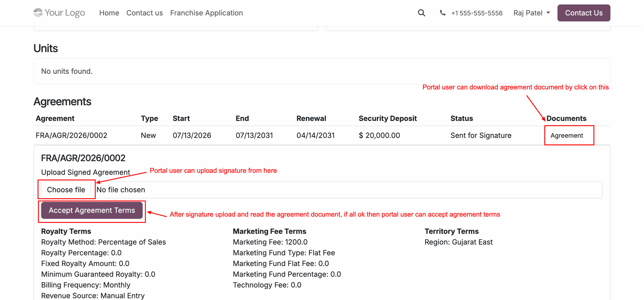Click start date 07/13/2026
Screen dimensions: 644x300
192,135
